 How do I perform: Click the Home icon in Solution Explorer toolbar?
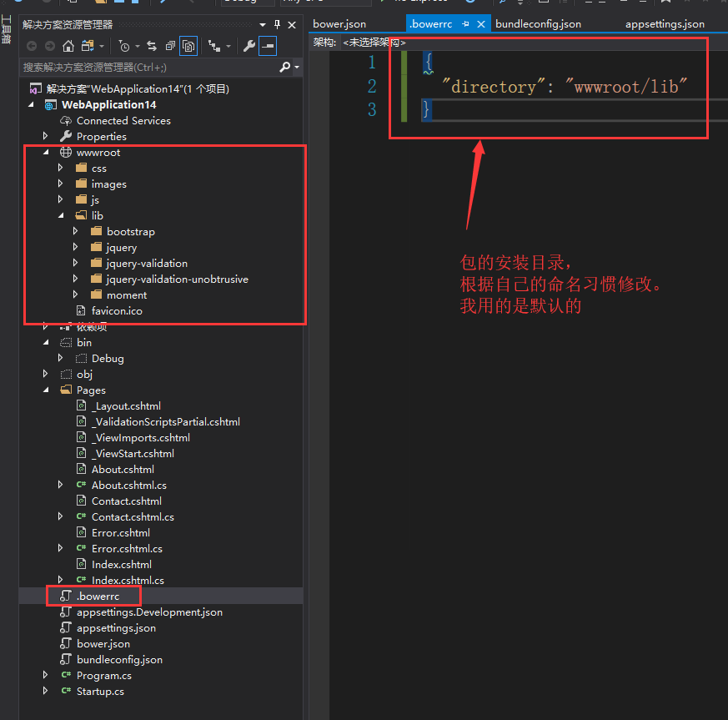(68, 46)
